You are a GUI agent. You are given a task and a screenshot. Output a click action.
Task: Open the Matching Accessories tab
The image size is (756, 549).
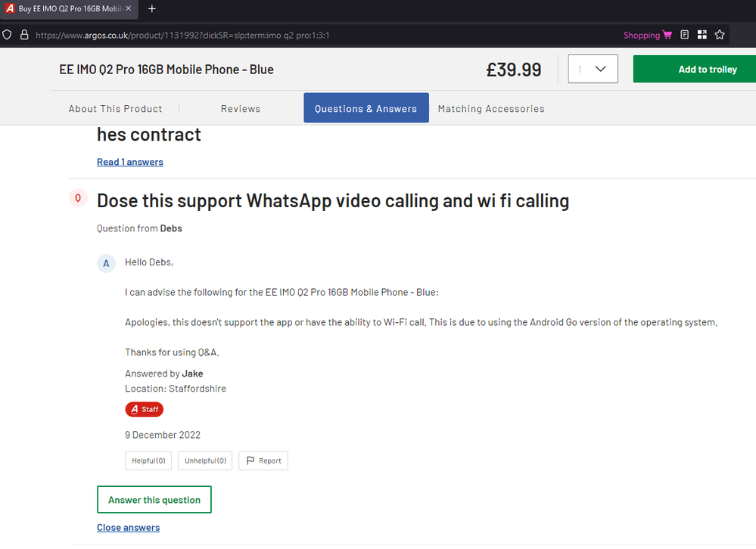click(491, 109)
